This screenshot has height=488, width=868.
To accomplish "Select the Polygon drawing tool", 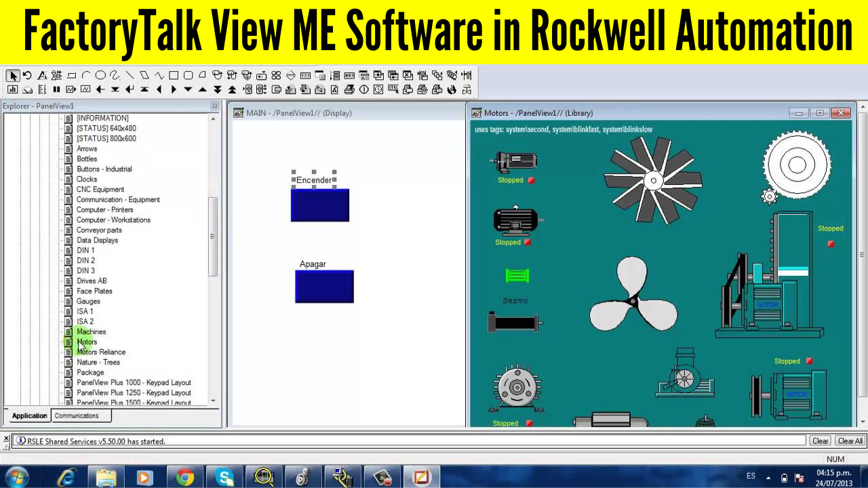I will click(144, 75).
